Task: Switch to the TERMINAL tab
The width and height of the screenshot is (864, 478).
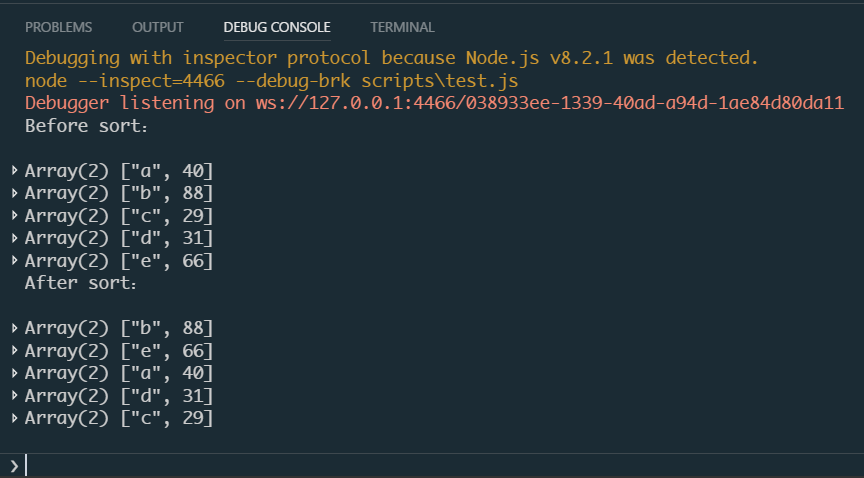Action: [x=402, y=27]
